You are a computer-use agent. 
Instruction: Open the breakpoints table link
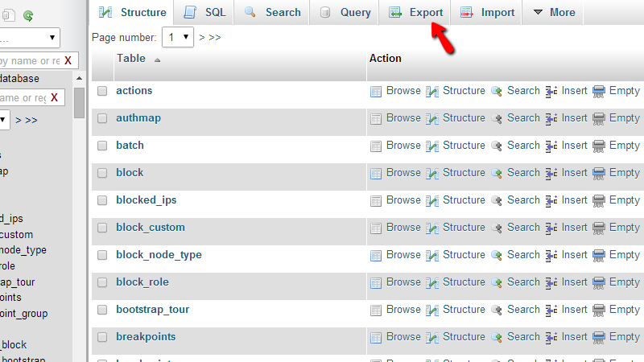tap(146, 336)
